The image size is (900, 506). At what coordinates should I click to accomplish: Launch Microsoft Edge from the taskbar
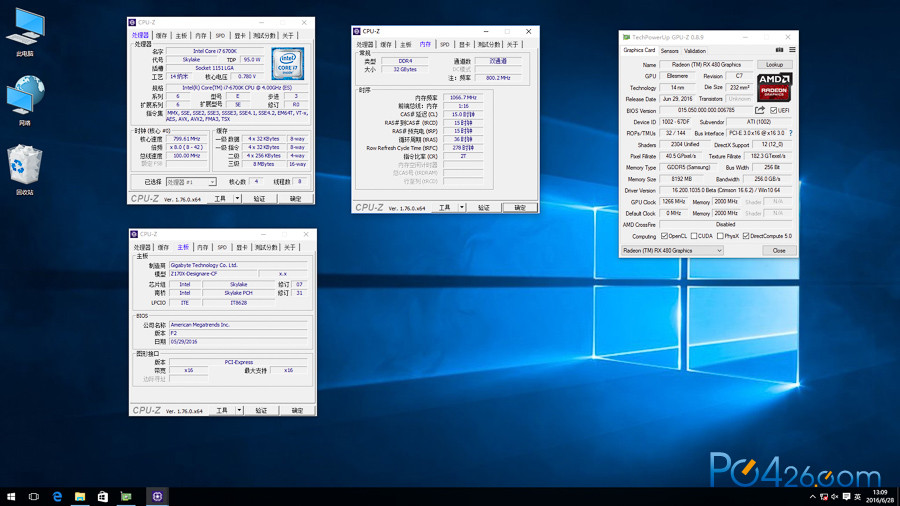57,496
